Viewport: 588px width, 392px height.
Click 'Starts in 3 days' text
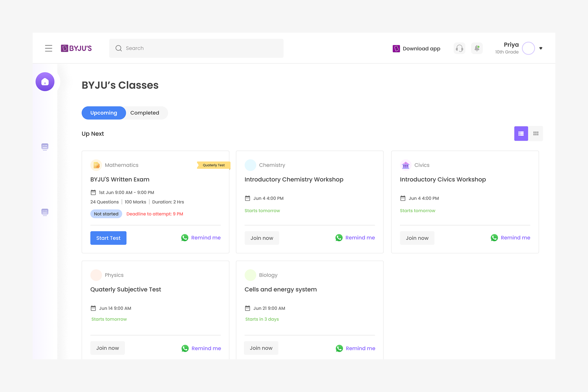pos(262,319)
